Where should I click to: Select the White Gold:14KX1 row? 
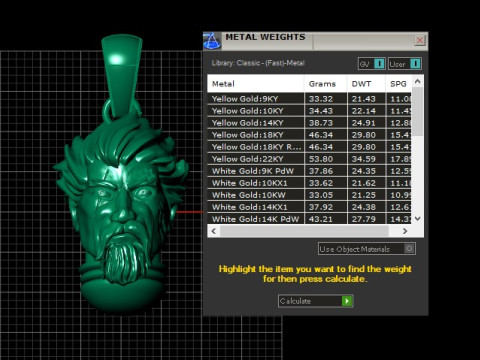click(309, 207)
